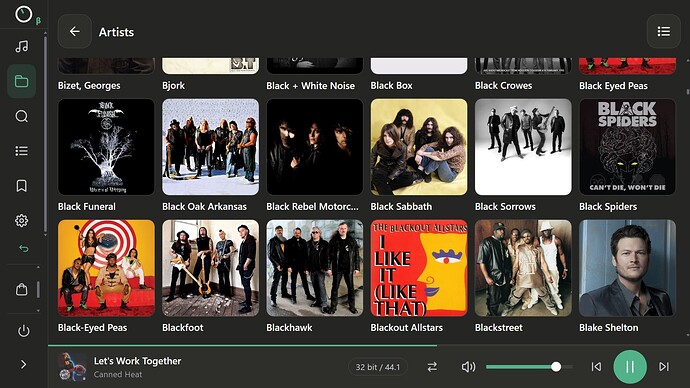Viewport: 690px width, 388px height.
Task: Click the green return arrow icon
Action: point(24,249)
